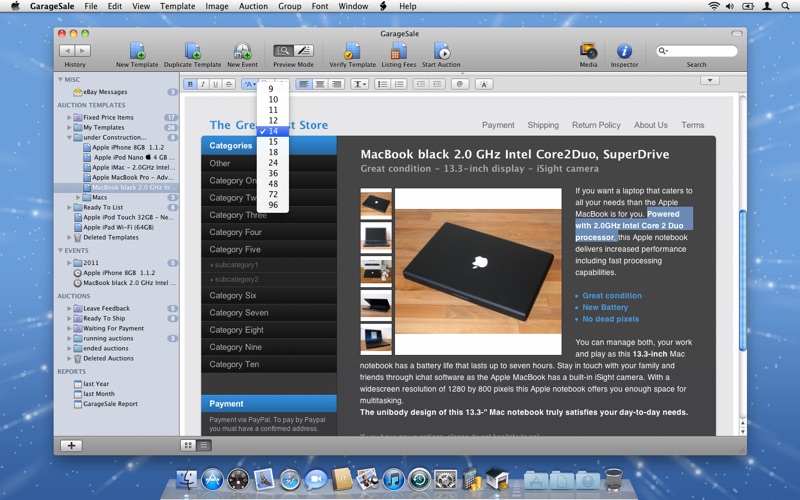Screen dimensions: 800x500
Task: Toggle underline text formatting button
Action: 216,84
